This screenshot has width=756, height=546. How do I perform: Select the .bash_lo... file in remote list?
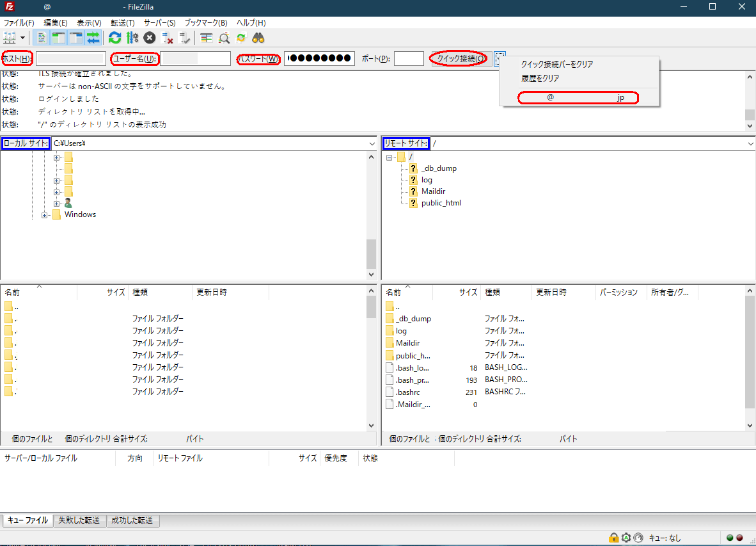(413, 368)
